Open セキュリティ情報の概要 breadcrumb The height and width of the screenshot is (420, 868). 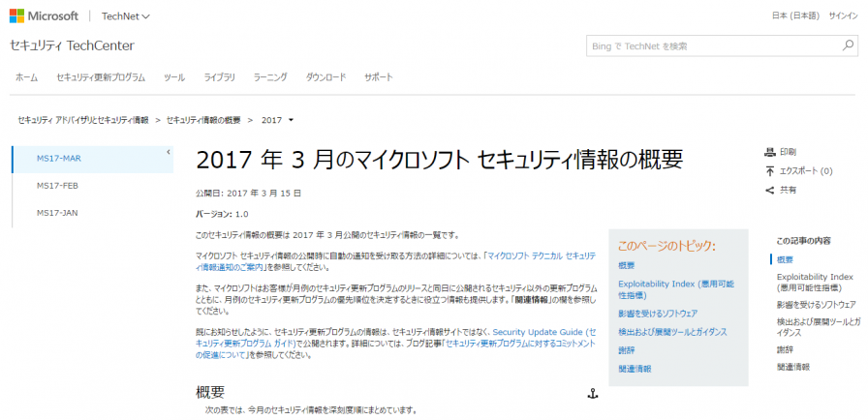(203, 120)
